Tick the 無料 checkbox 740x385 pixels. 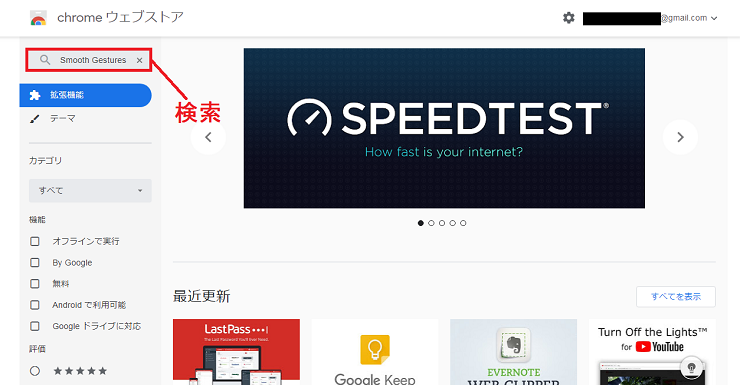point(35,284)
